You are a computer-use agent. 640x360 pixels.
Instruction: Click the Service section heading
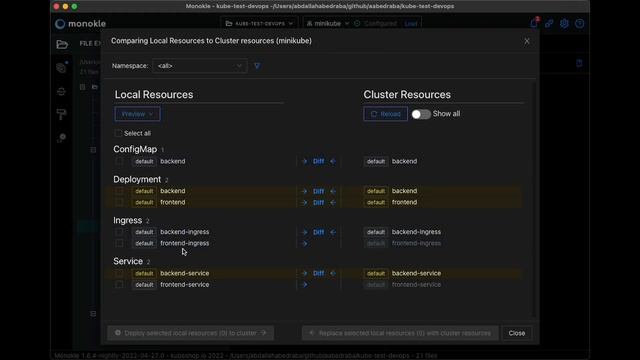pyautogui.click(x=128, y=261)
